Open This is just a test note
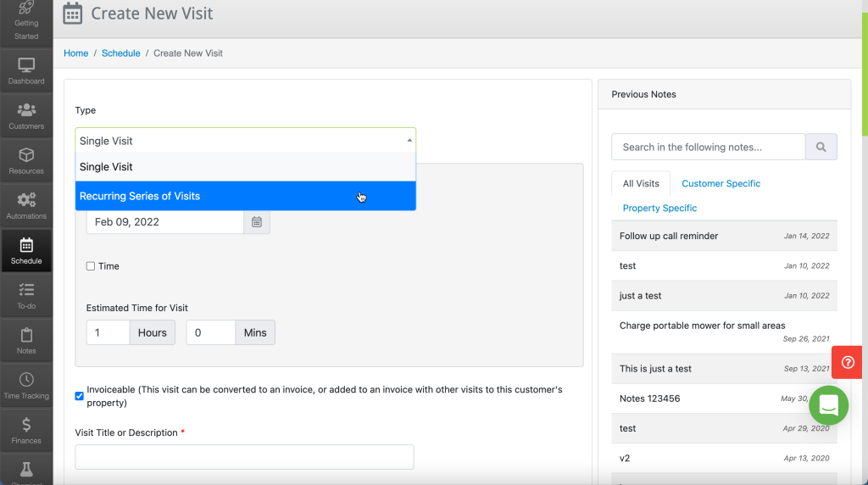This screenshot has height=485, width=868. pos(724,369)
